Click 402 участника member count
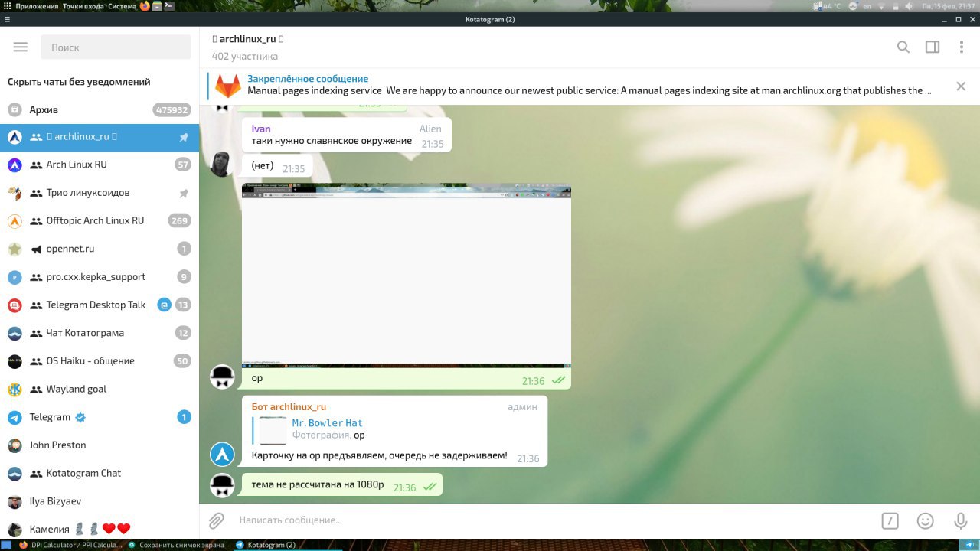 pos(245,57)
